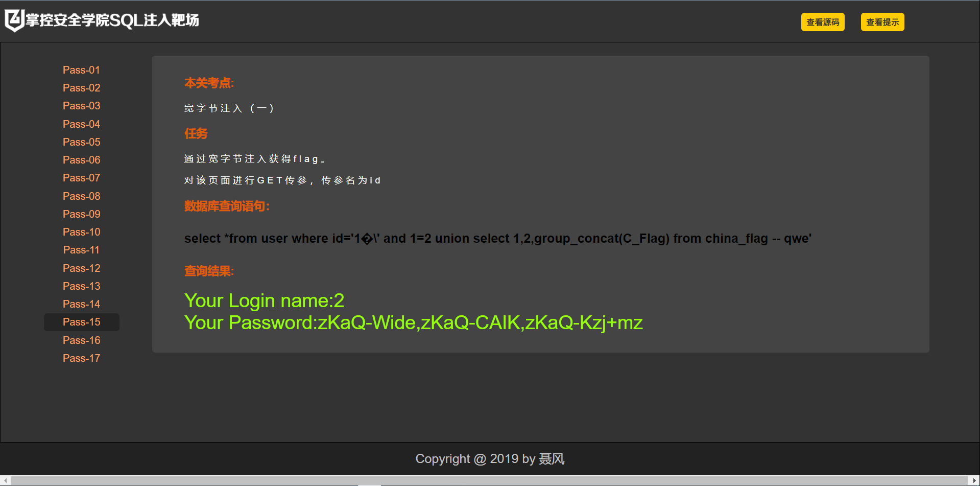
Task: Click the horizontal scrollbar left arrow
Action: tap(5, 481)
